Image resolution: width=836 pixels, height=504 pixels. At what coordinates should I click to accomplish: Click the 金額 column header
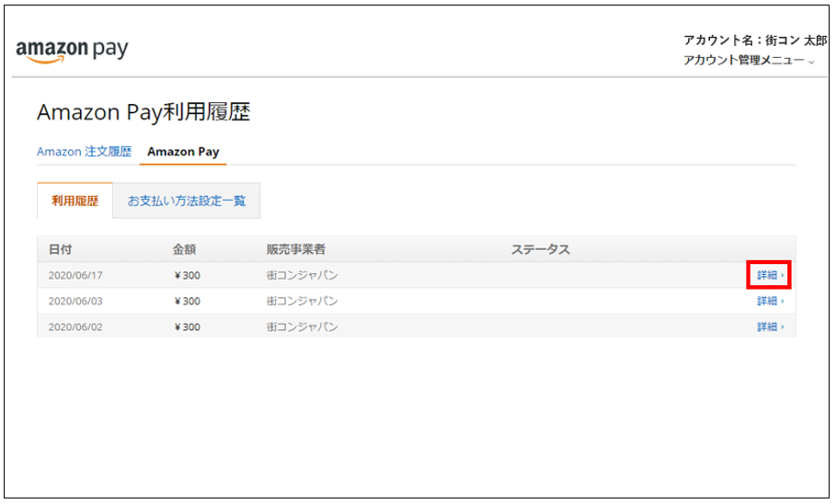tap(185, 249)
